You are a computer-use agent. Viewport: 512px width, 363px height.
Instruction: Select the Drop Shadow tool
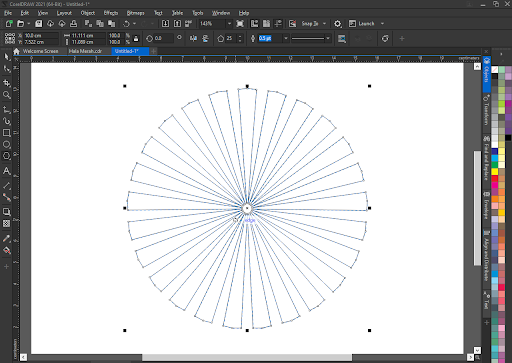point(6,212)
